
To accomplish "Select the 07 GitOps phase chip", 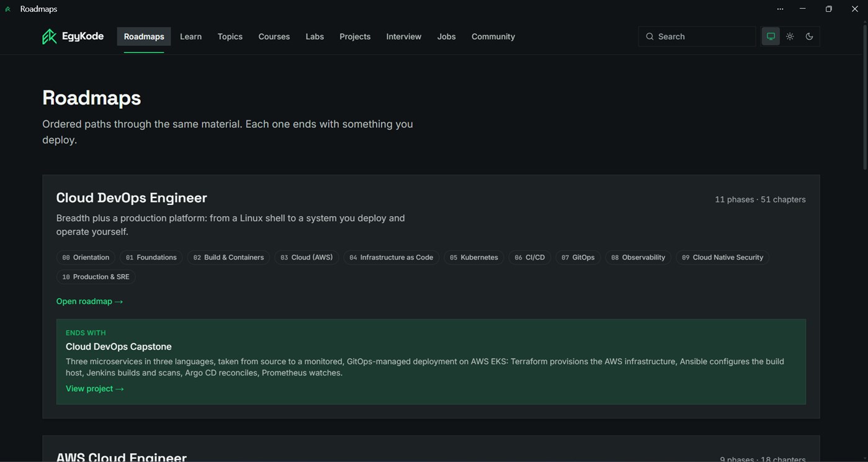I will coord(578,258).
